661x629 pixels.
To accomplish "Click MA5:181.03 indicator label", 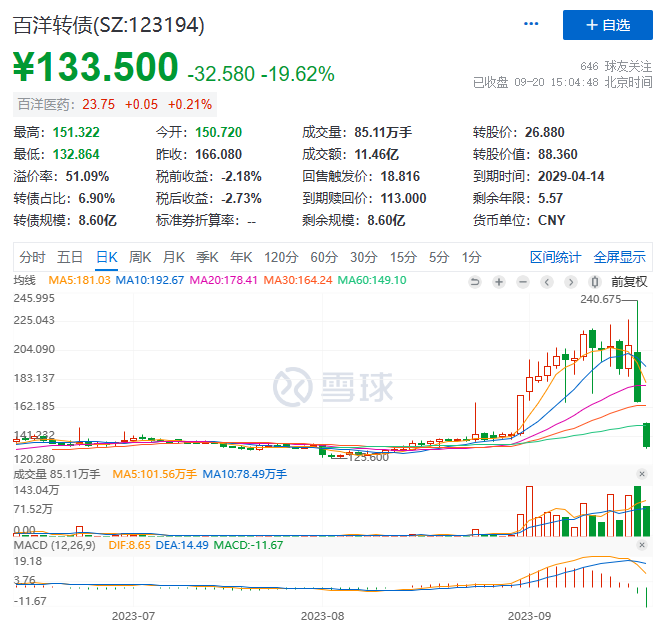I will [79, 280].
